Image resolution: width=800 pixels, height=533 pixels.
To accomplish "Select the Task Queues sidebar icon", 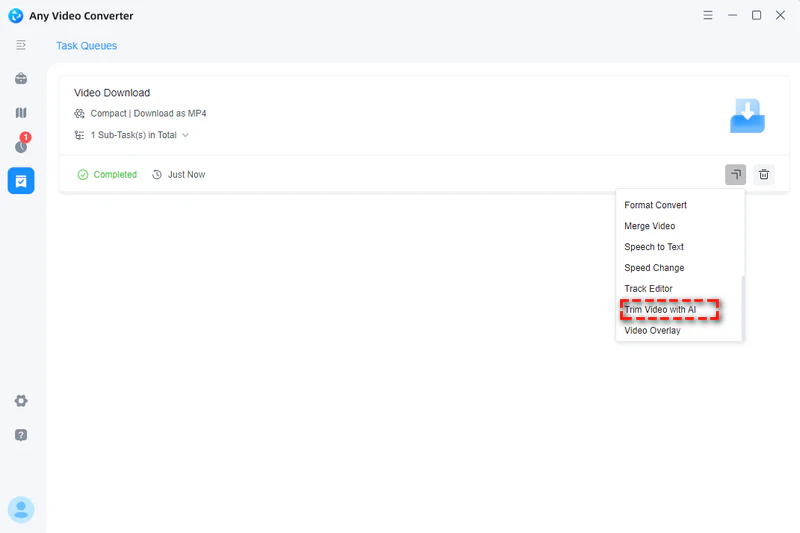I will point(21,180).
